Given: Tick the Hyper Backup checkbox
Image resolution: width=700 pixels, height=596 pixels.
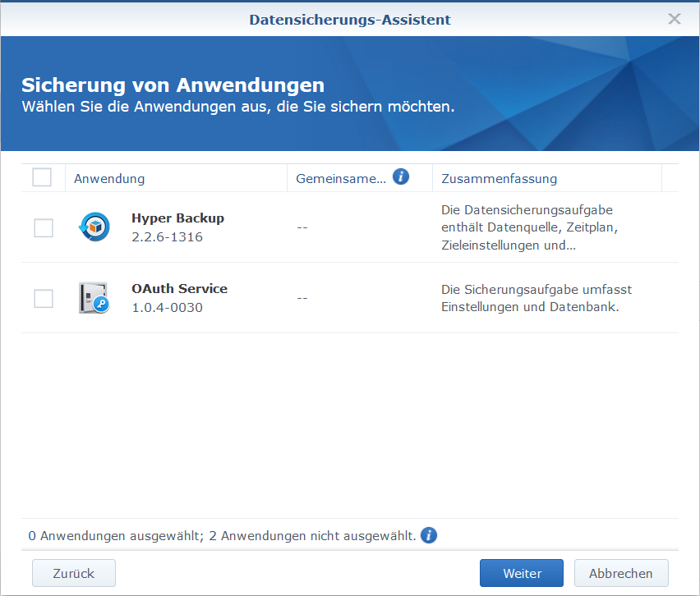Looking at the screenshot, I should point(44,228).
